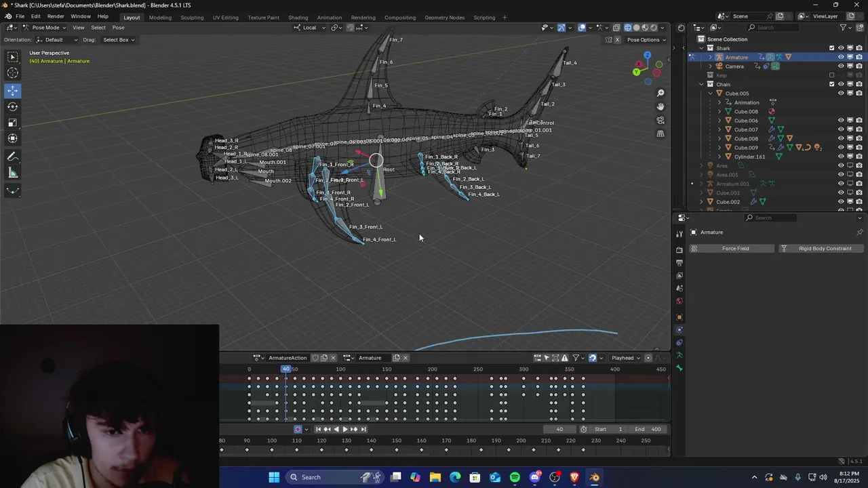Screen dimensions: 868x488
Task: Switch to solid viewport shading
Action: (x=636, y=27)
